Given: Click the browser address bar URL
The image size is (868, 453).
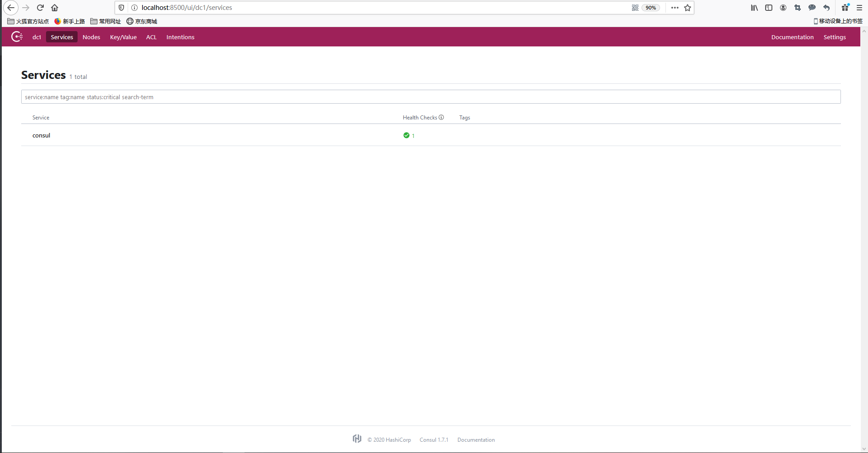Looking at the screenshot, I should pos(187,8).
